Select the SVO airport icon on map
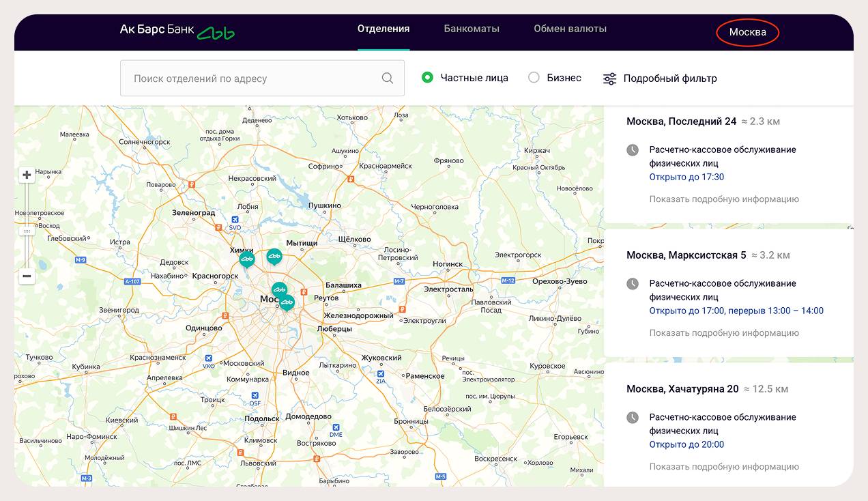868x501 pixels. coord(235,219)
